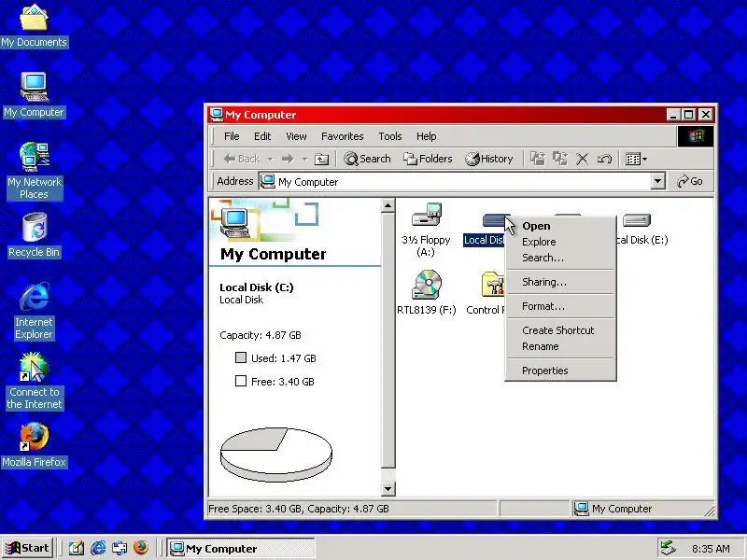Choose Sharing... in the context menu
747x560 pixels.
point(560,282)
